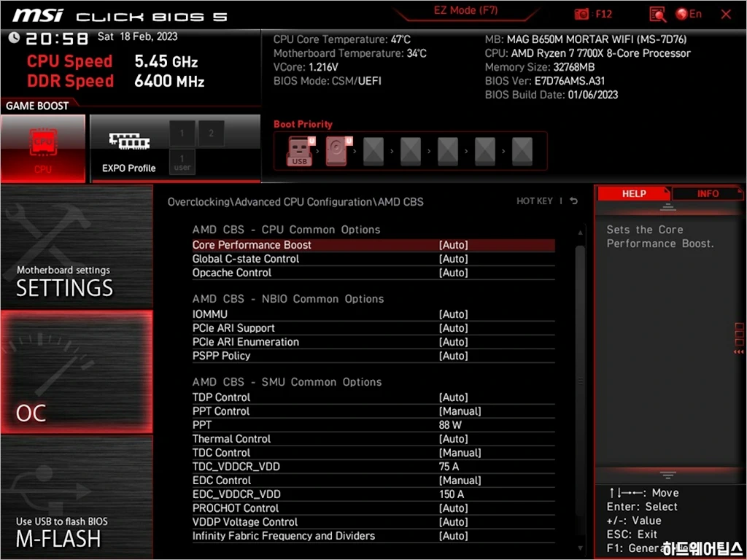The height and width of the screenshot is (560, 747).
Task: Switch to the INFO tab
Action: (x=708, y=194)
